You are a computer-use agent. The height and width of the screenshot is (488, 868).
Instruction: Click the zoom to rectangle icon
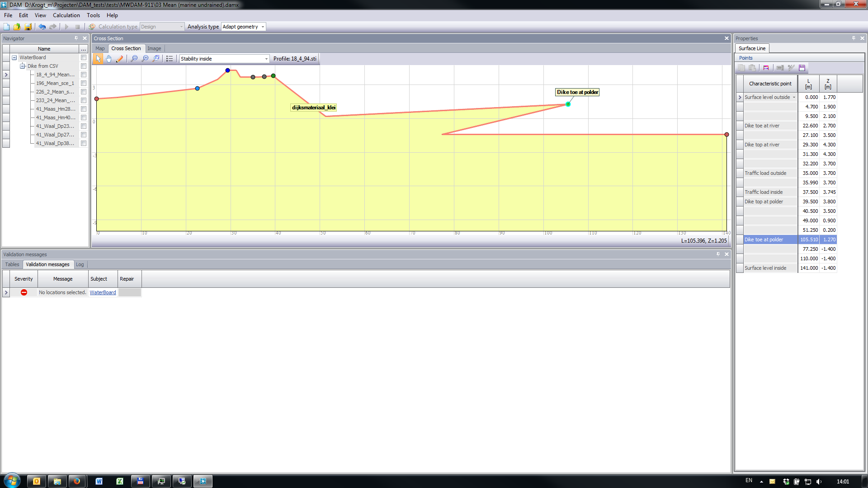(156, 59)
